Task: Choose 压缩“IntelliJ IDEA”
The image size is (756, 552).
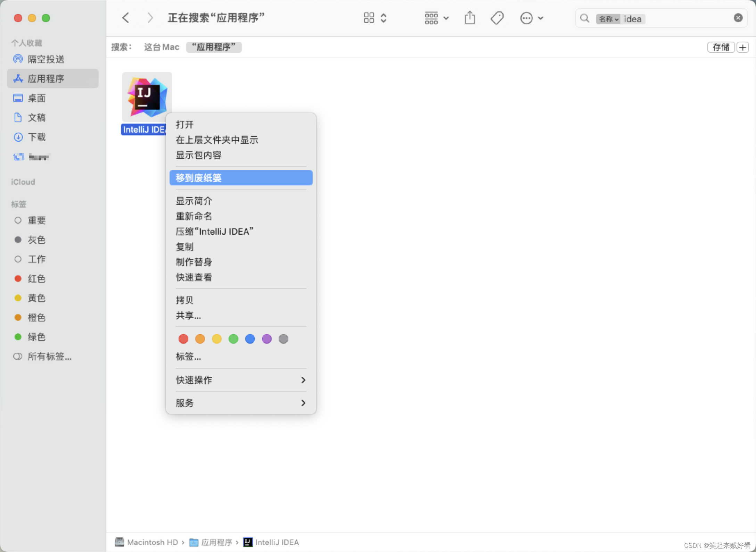Action: 241,232
